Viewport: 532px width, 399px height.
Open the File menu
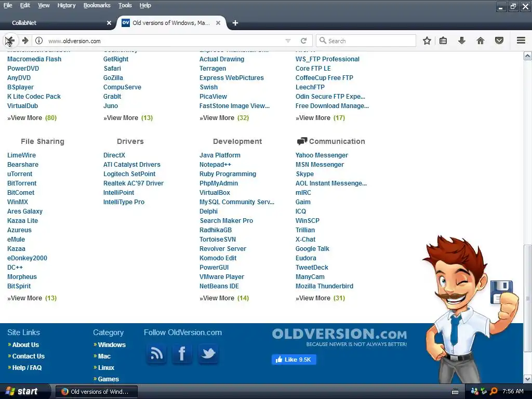pos(8,5)
